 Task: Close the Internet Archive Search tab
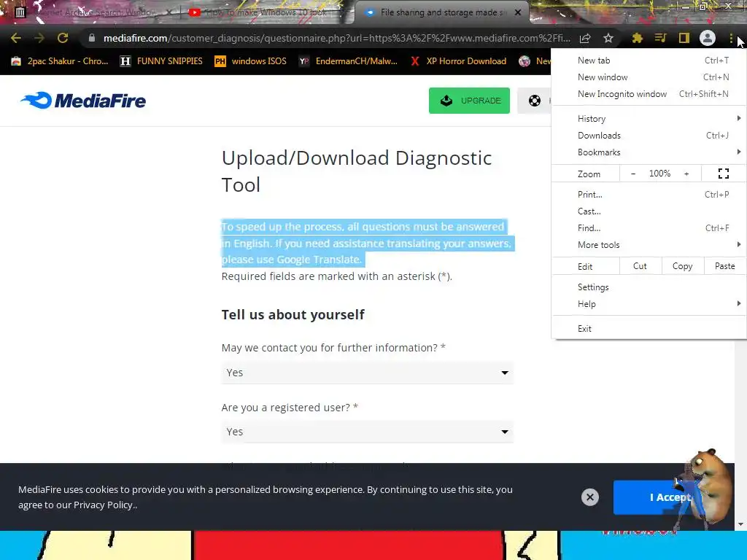click(169, 12)
